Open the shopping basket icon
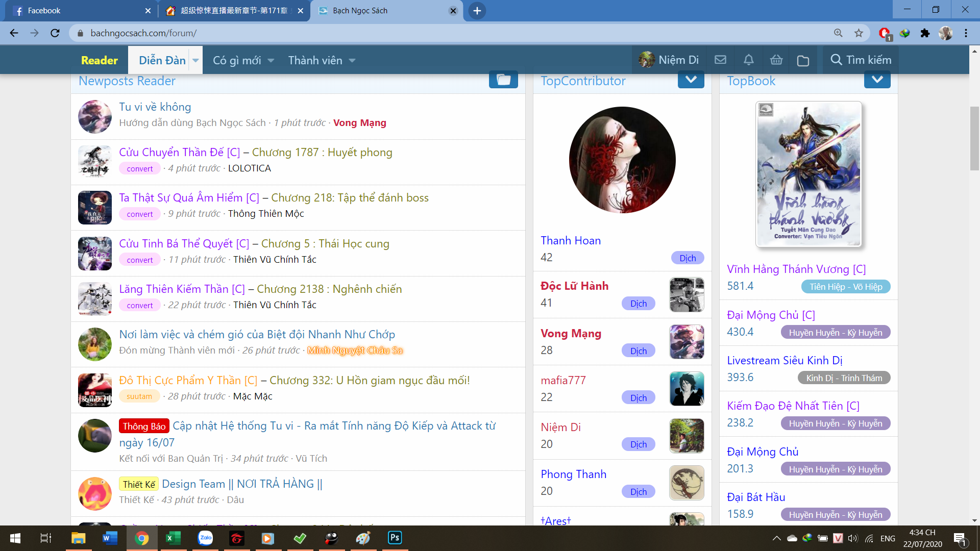Image resolution: width=980 pixels, height=551 pixels. (776, 60)
